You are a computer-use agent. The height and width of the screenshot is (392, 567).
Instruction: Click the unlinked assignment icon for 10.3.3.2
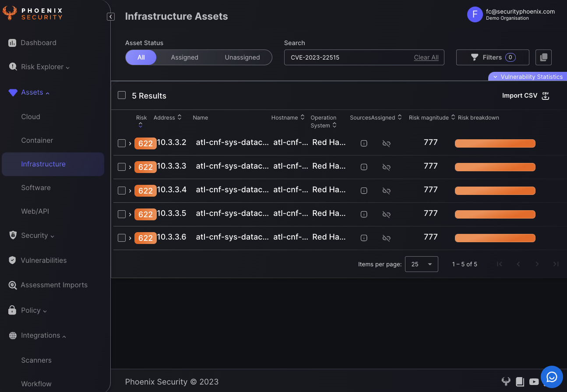pos(386,143)
